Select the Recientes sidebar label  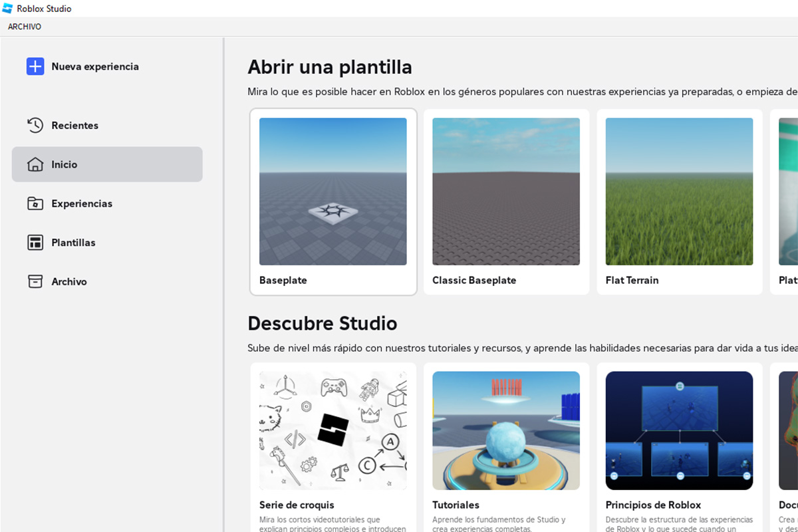tap(75, 125)
